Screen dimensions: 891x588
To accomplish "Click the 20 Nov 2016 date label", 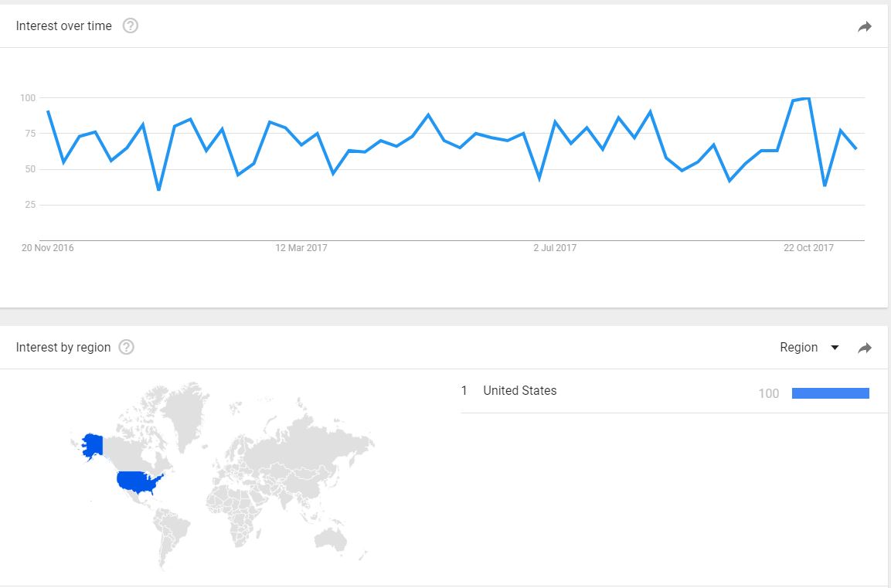I will click(48, 248).
